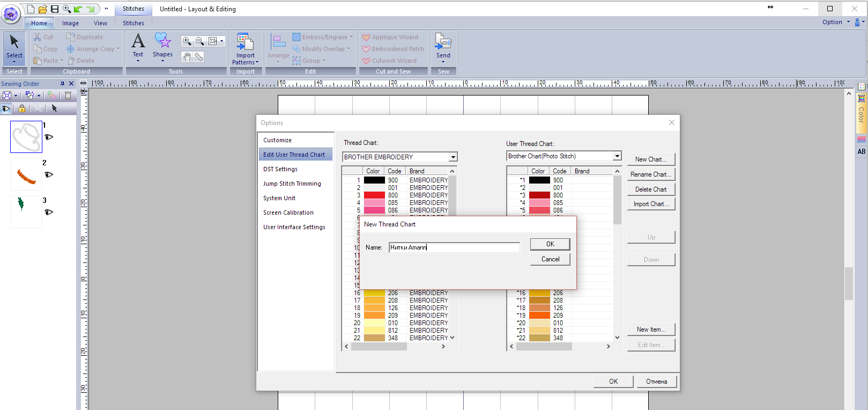The width and height of the screenshot is (868, 410).
Task: Click the Text tool icon
Action: click(138, 42)
